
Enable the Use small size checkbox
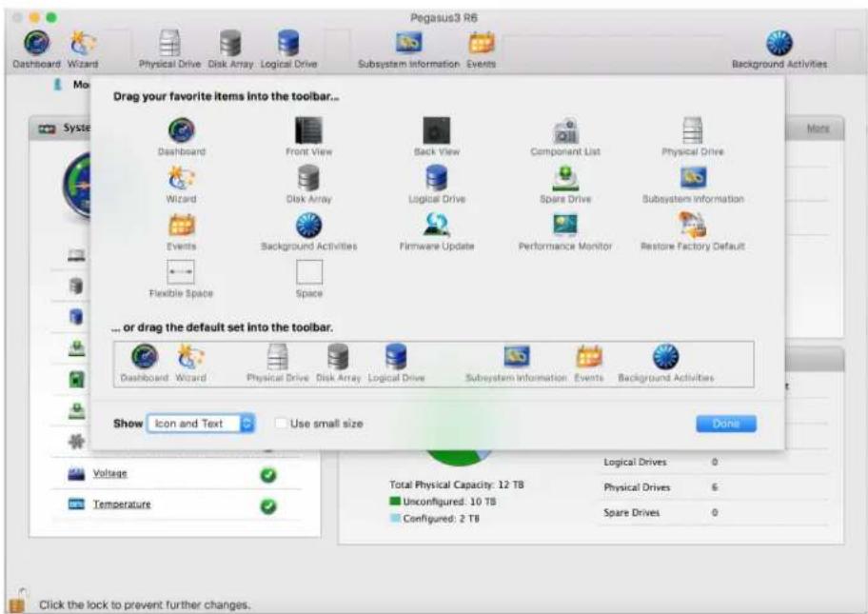pyautogui.click(x=281, y=424)
